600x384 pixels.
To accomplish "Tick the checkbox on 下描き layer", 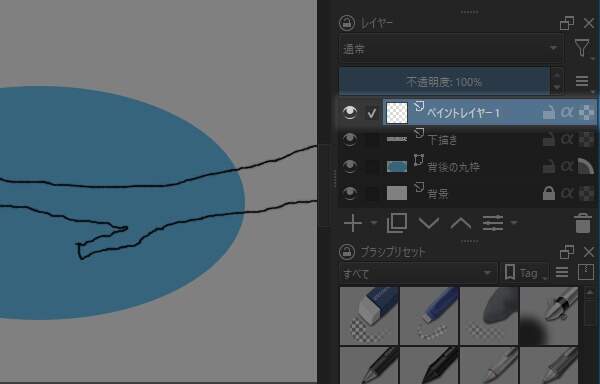I will click(x=371, y=140).
